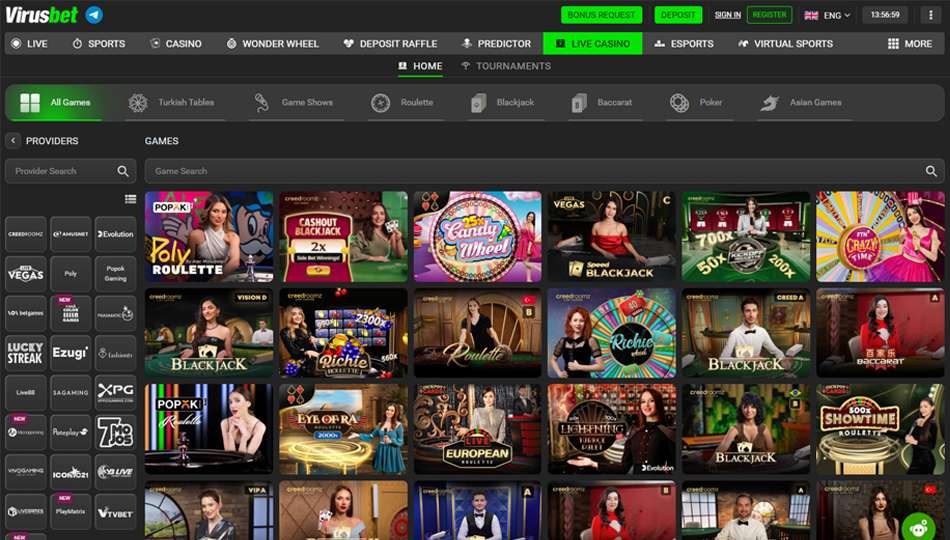Open Wonder Wheel section
The width and height of the screenshot is (950, 540).
coord(272,44)
